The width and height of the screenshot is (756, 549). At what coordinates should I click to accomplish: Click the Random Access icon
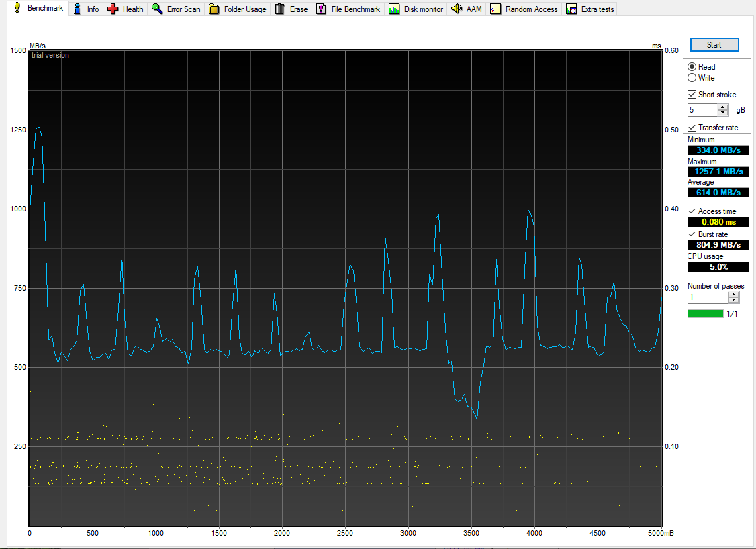(x=495, y=9)
